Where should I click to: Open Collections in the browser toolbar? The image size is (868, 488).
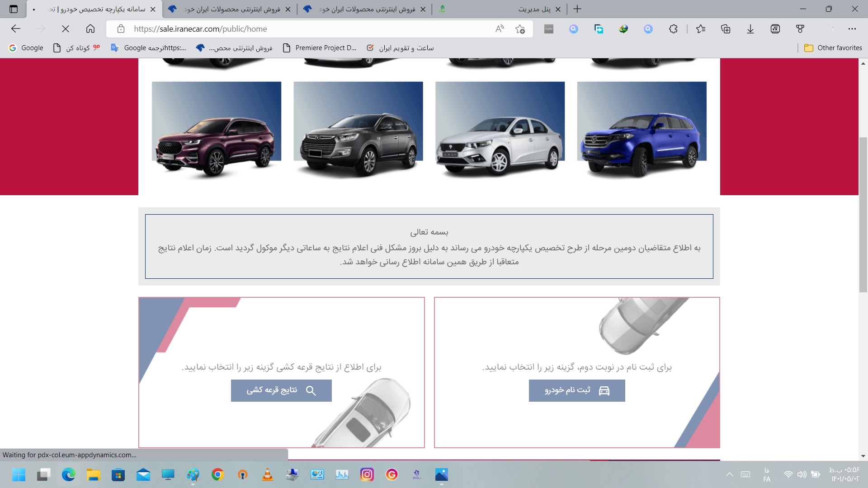pyautogui.click(x=726, y=28)
